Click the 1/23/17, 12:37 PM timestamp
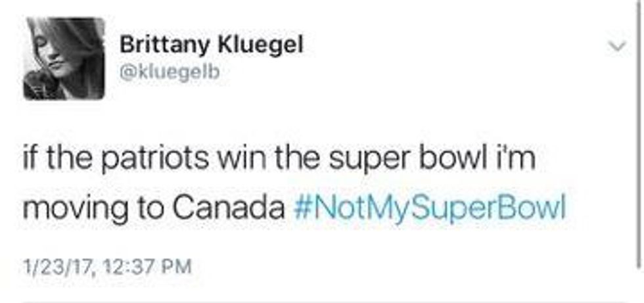 pos(108,266)
